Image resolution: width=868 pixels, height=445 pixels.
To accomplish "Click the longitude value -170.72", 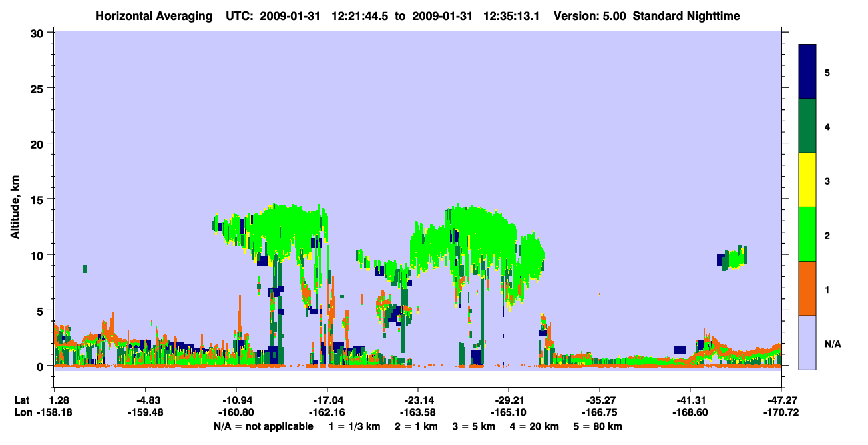I will [781, 413].
